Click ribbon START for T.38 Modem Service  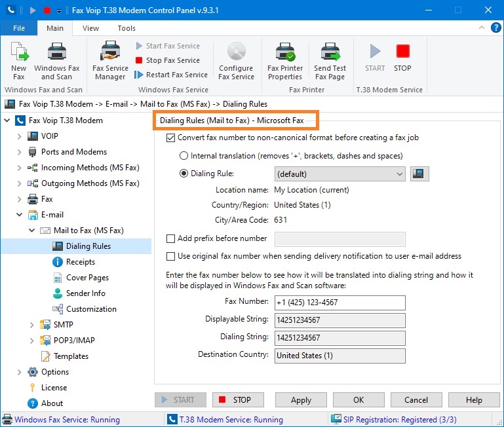(375, 58)
